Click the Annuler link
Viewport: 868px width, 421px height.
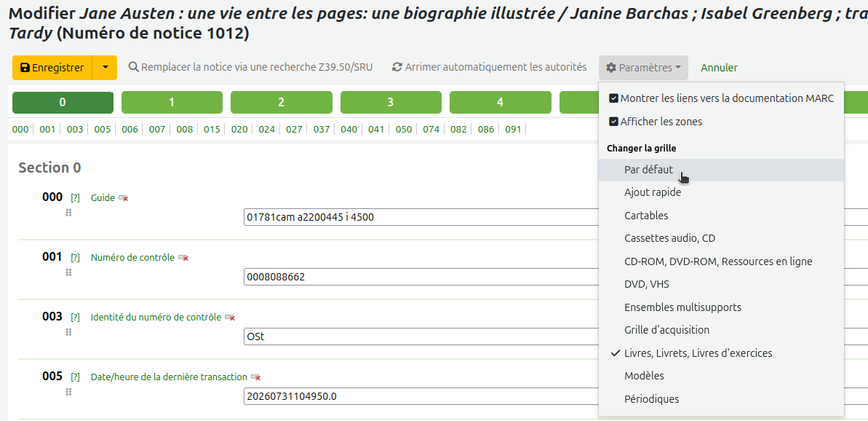click(719, 68)
